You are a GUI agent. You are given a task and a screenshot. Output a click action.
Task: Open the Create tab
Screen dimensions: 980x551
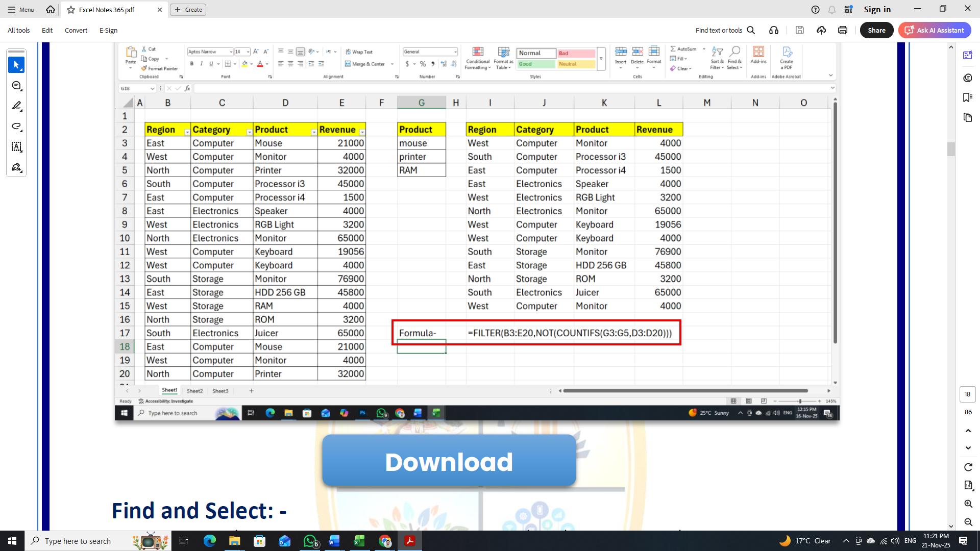188,9
